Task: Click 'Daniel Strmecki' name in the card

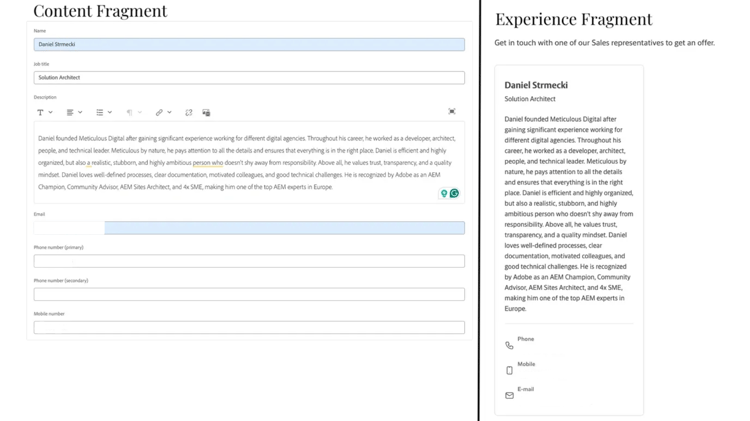Action: point(536,85)
